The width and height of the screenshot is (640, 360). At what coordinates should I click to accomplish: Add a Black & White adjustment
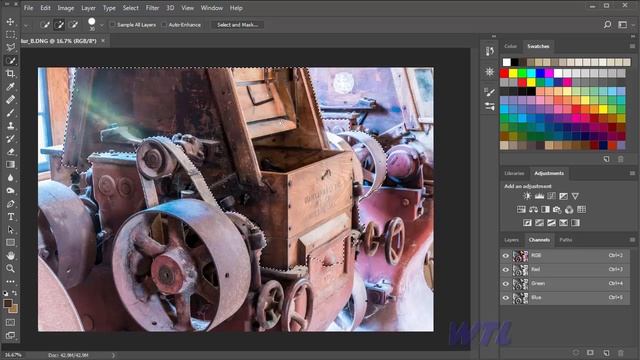[545, 210]
